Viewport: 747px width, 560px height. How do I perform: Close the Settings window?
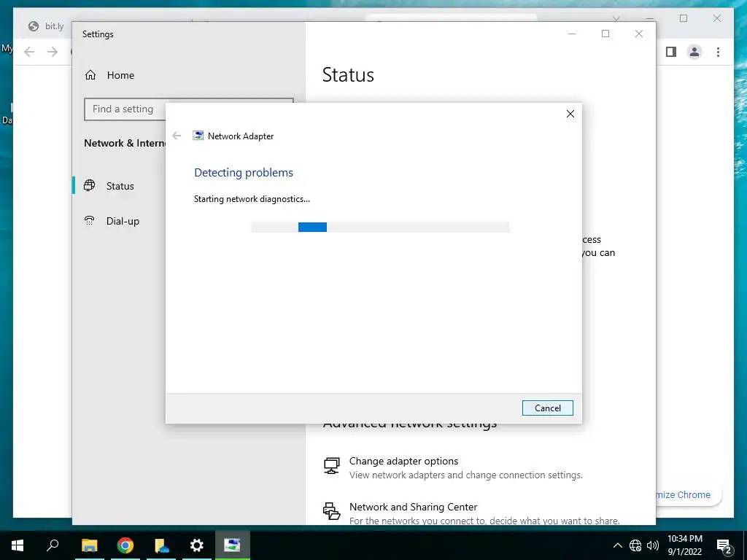click(x=639, y=34)
